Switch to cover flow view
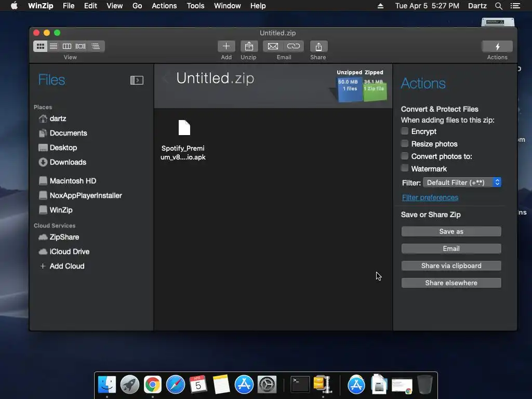Image resolution: width=532 pixels, height=399 pixels. point(81,46)
